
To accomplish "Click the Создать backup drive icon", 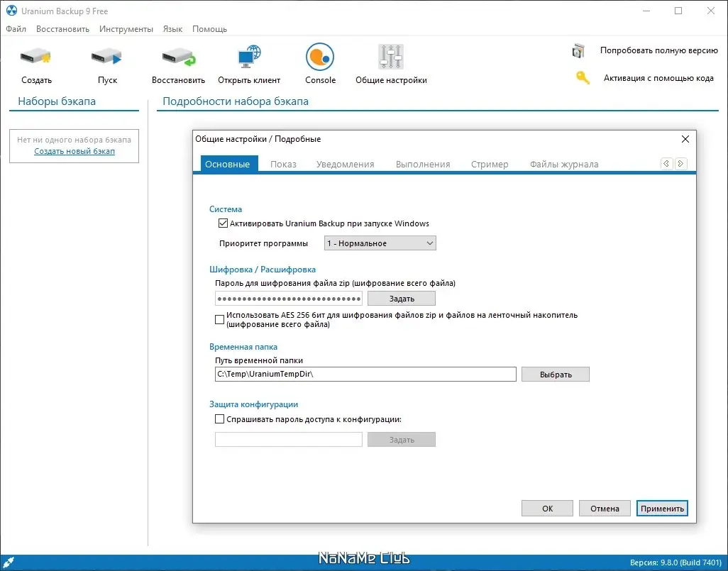I will pyautogui.click(x=35, y=57).
